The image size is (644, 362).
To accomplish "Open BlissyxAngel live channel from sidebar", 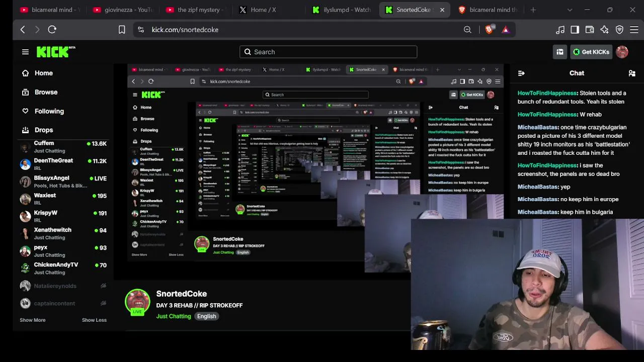I will (x=63, y=182).
